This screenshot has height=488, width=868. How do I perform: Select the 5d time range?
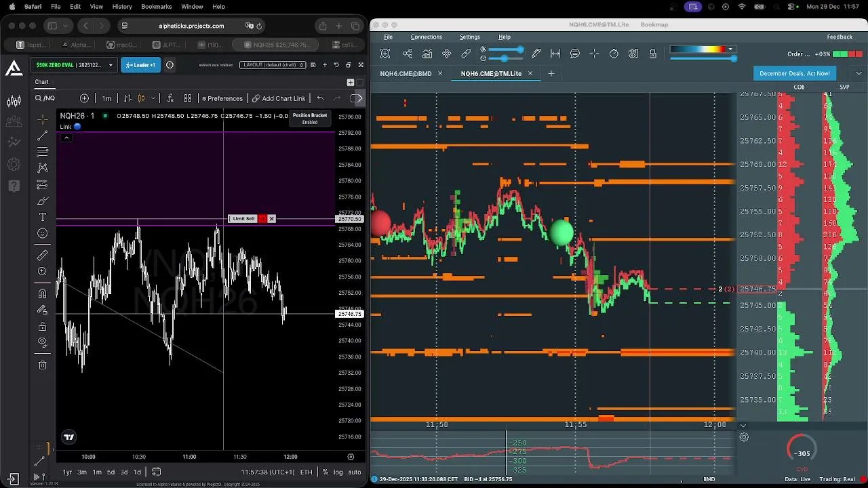[x=111, y=472]
